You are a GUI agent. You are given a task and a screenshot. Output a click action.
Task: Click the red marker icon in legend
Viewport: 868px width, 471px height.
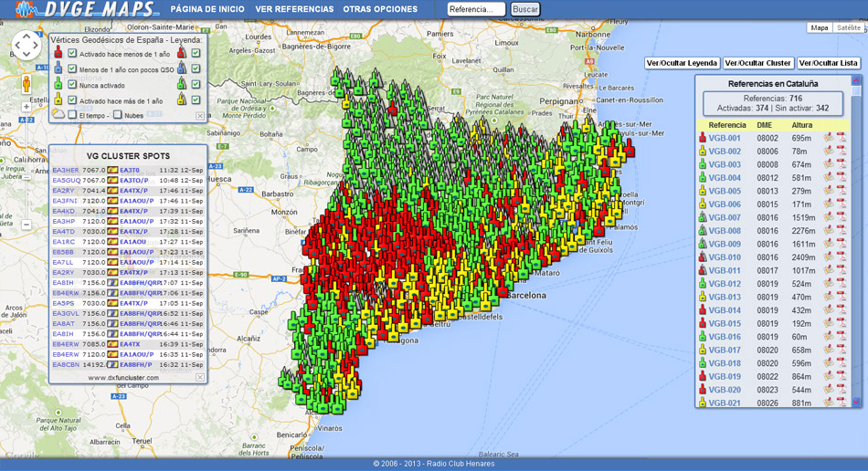point(58,53)
